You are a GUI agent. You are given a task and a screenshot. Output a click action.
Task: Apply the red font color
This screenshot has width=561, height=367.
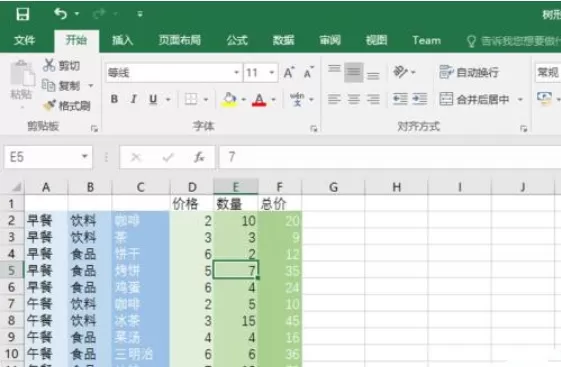pyautogui.click(x=259, y=99)
